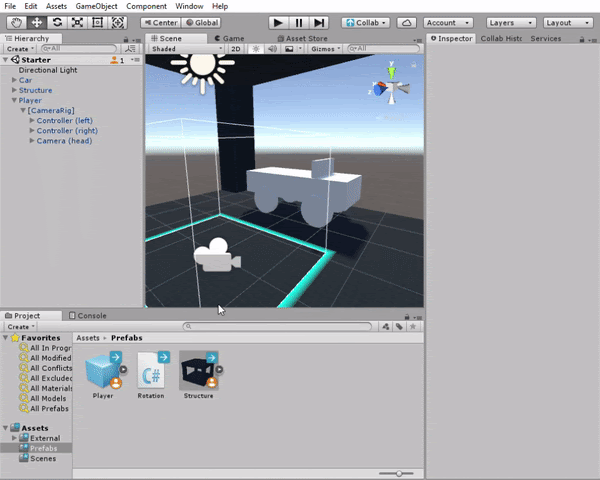
Task: Open the scene effects dropdown arrow
Action: click(x=300, y=49)
